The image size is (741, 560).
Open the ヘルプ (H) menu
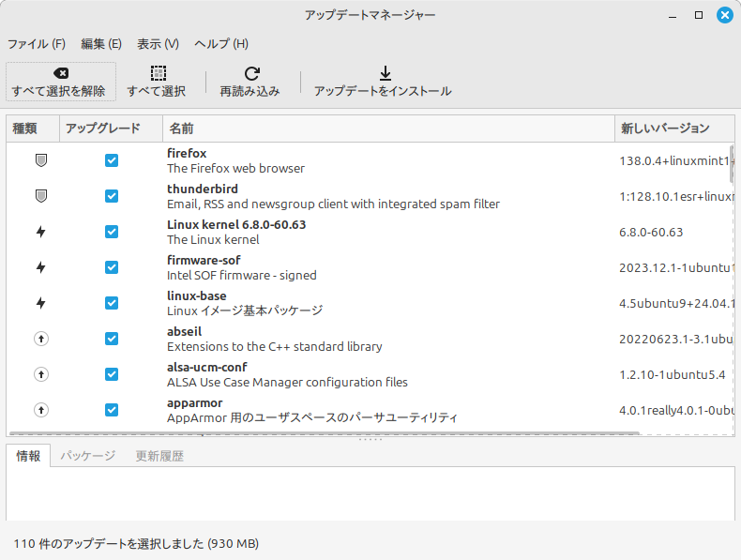221,44
